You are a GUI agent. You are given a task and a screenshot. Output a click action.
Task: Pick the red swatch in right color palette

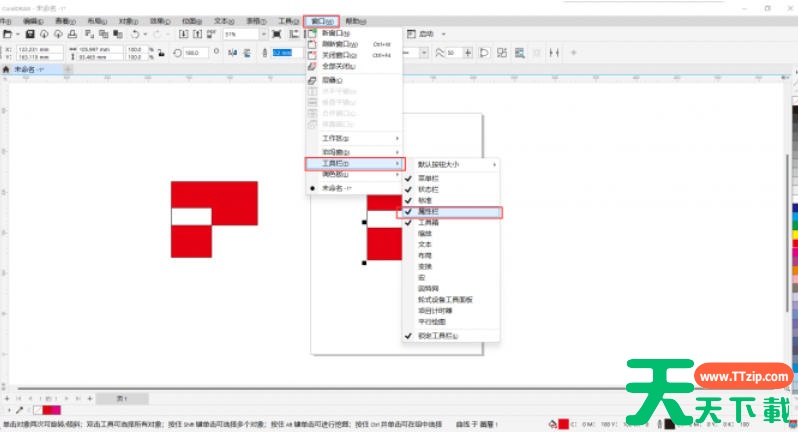792,231
